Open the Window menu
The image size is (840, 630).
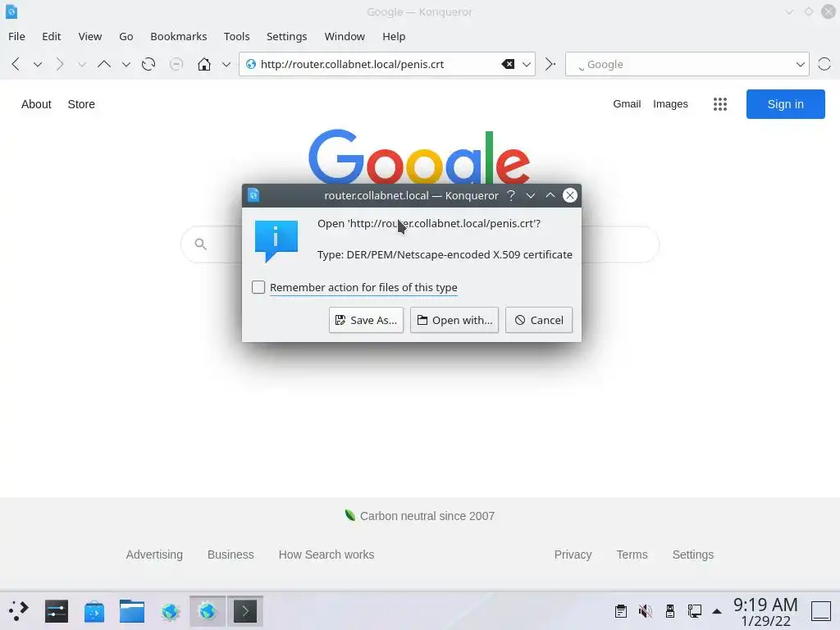[x=345, y=36]
